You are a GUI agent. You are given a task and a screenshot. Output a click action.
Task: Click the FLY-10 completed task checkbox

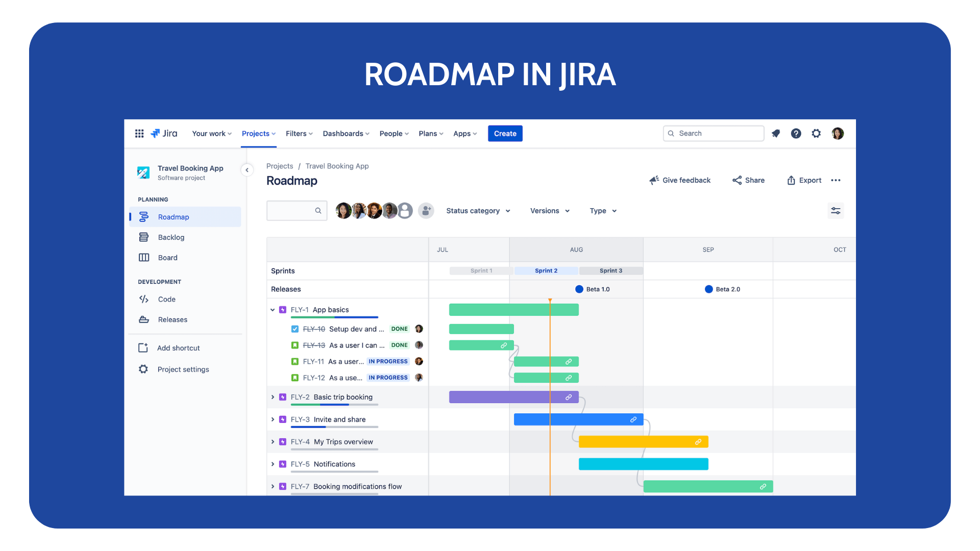pos(295,329)
